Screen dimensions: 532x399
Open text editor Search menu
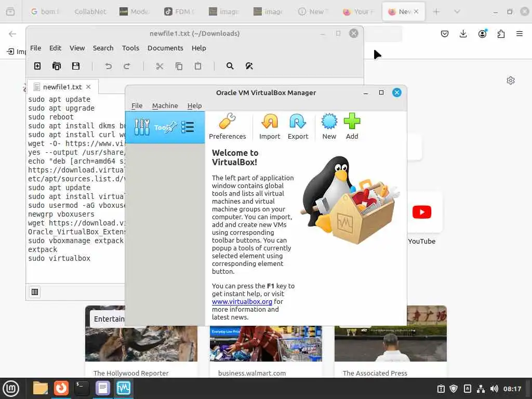tap(103, 48)
